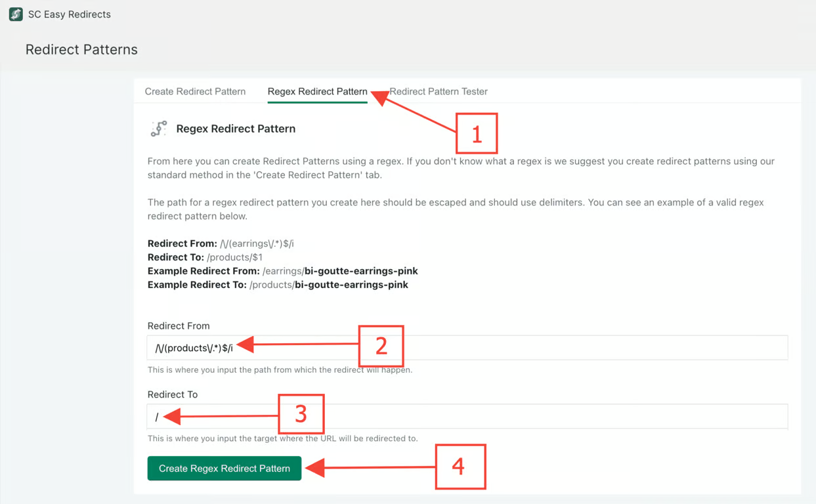Viewport: 816px width, 504px height.
Task: Click the paragraph about escaped paths and delimiters
Action: pos(456,209)
